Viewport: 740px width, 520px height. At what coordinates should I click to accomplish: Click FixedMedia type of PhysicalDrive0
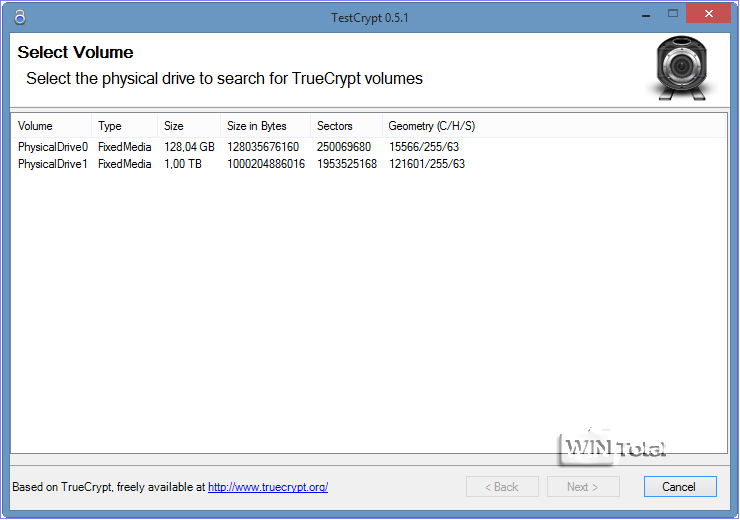click(125, 147)
